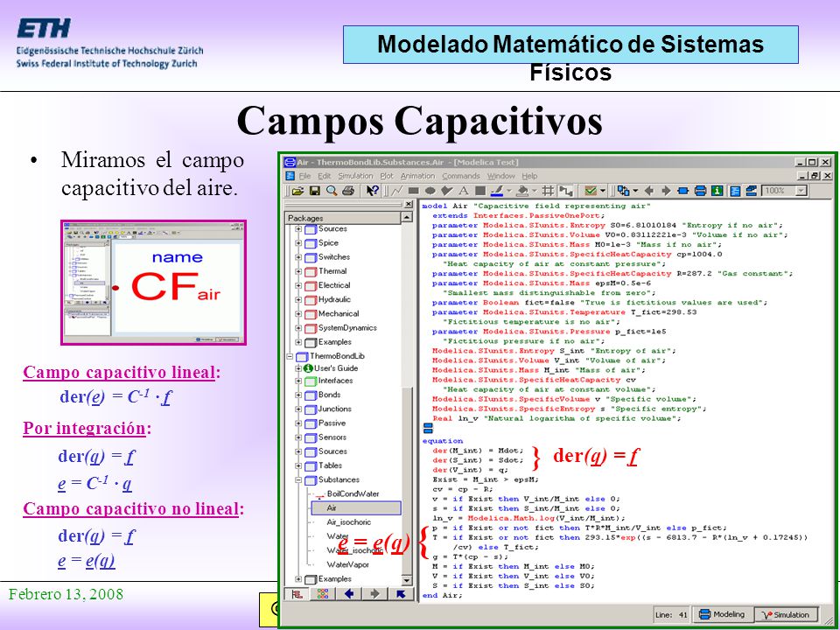Image resolution: width=840 pixels, height=630 pixels.
Task: Close the package browser pane
Action: click(409, 204)
